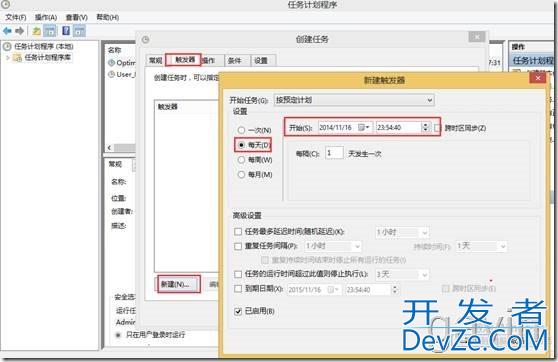
Task: Open the 帮助(H) menu
Action: coord(107,17)
